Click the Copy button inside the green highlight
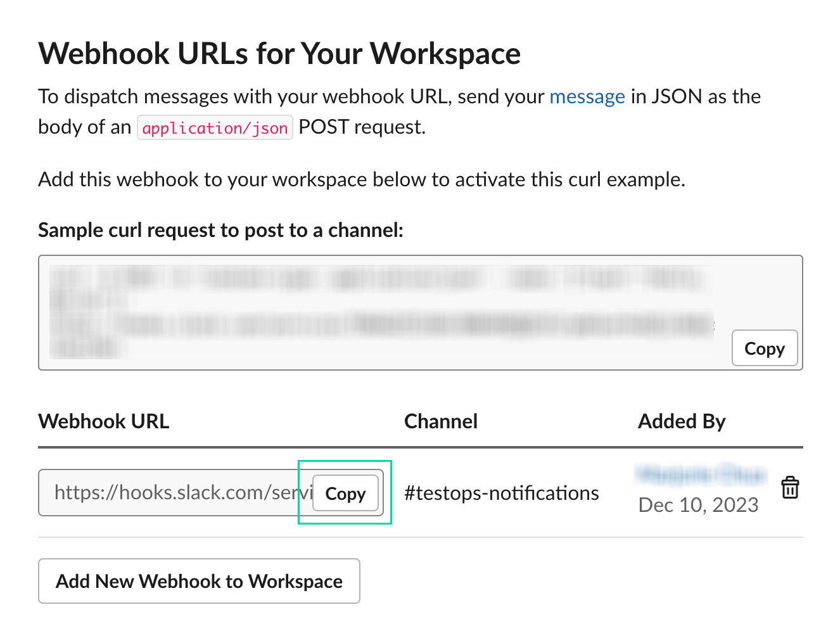 click(345, 493)
